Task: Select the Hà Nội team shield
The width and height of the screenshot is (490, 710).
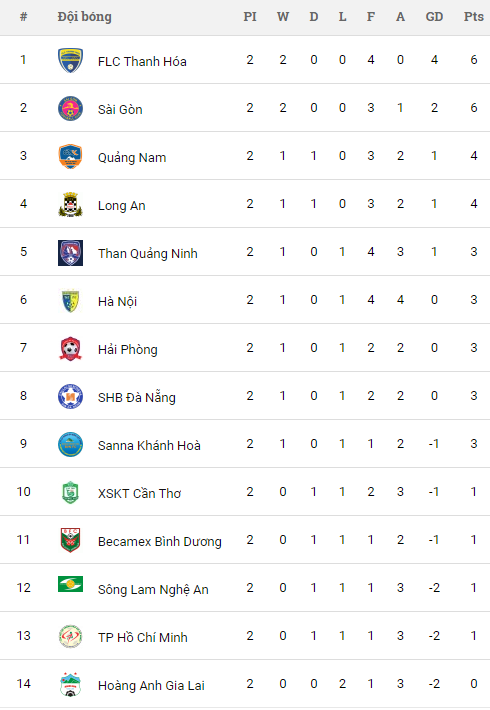Action: 70,300
